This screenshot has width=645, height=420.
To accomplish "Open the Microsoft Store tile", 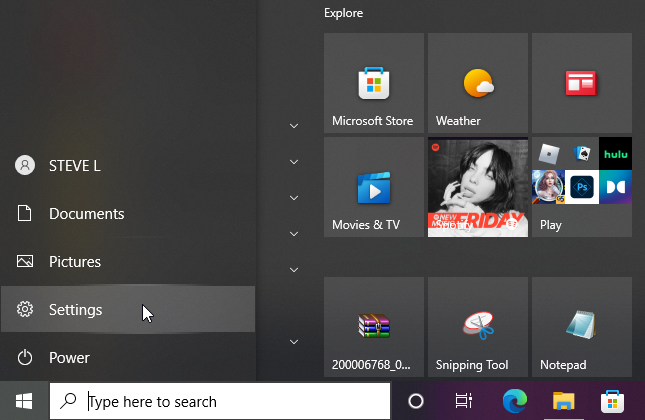I will click(374, 83).
